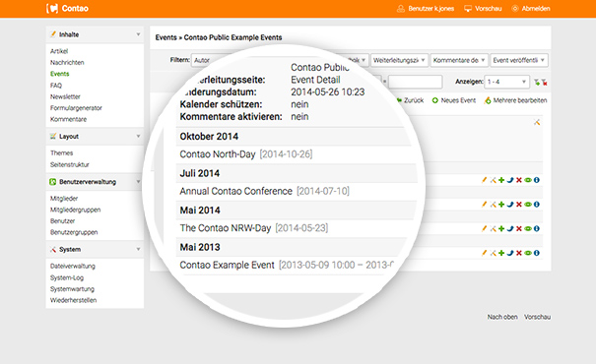
Task: Click Mehrere bearbeiten
Action: 515,100
